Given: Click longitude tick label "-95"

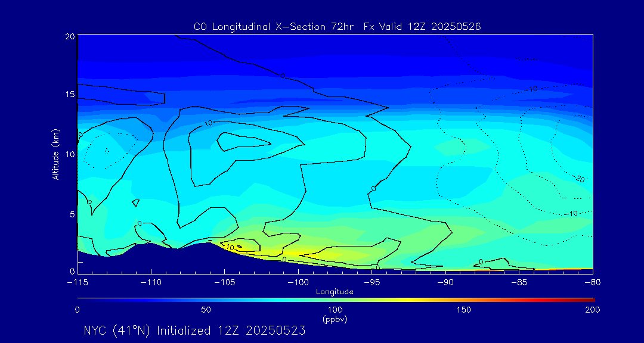Looking at the screenshot, I should (371, 282).
